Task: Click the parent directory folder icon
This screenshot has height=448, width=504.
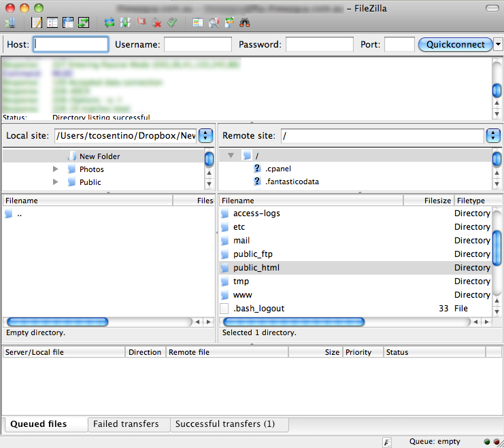Action: [x=9, y=213]
